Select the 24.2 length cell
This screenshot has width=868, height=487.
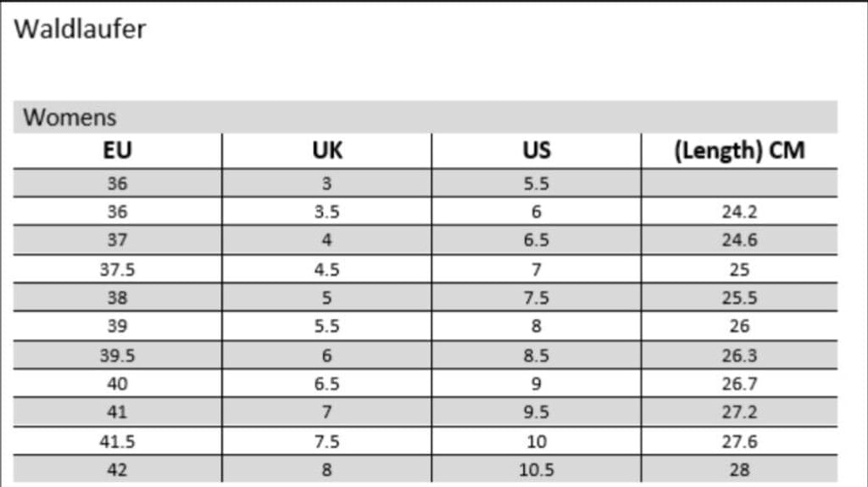pyautogui.click(x=739, y=211)
